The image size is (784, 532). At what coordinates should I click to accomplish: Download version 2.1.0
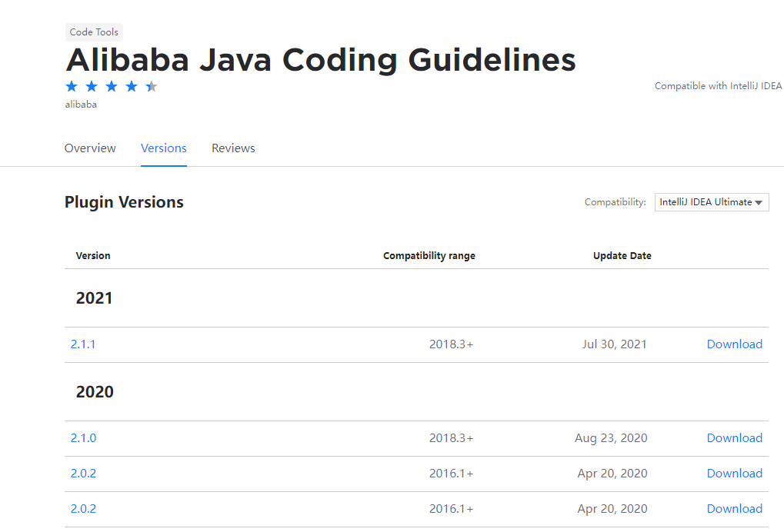(734, 438)
